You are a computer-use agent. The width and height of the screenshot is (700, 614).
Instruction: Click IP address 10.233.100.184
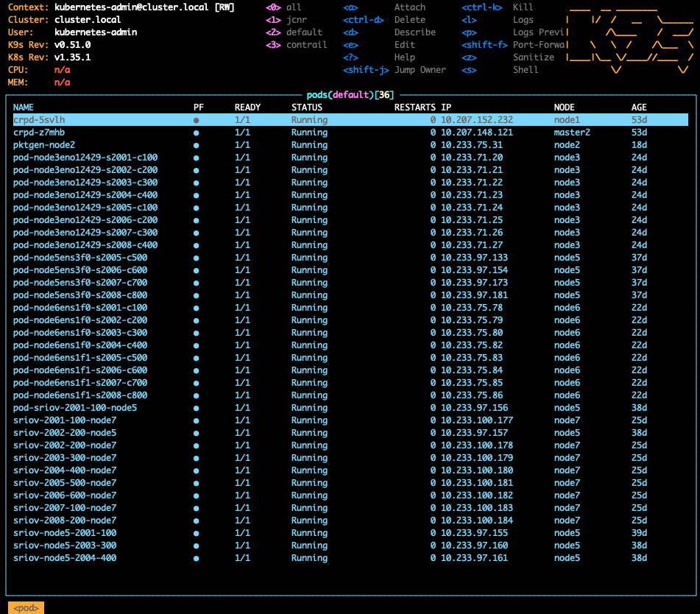pyautogui.click(x=477, y=521)
